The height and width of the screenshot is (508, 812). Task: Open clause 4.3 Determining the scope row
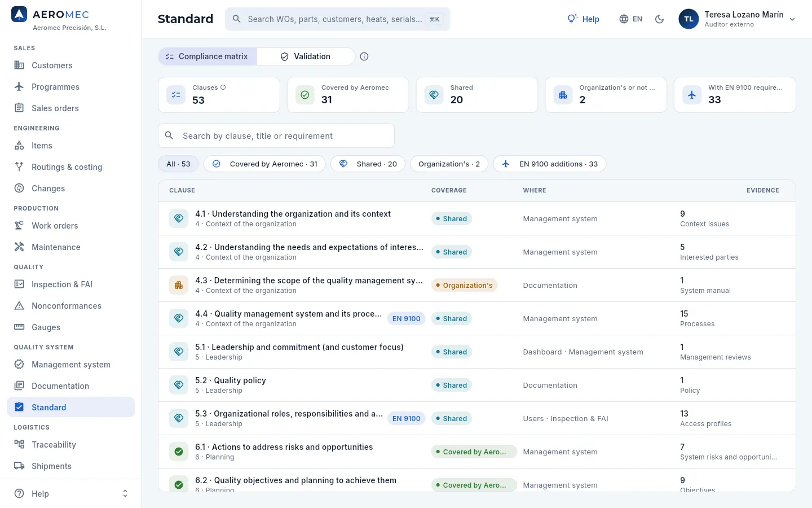pos(477,285)
